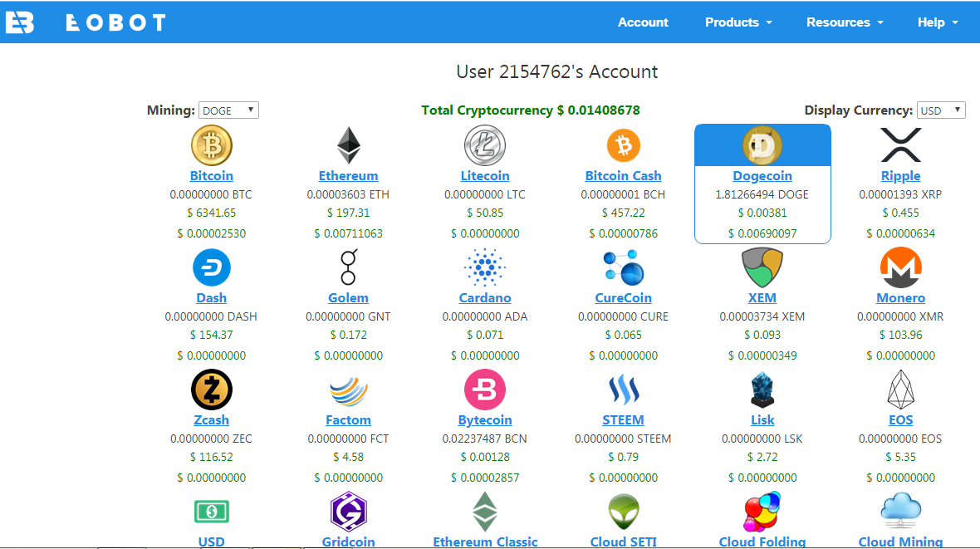Click the Bitcoin price $ 6341.65
This screenshot has height=549, width=980.
(x=211, y=213)
